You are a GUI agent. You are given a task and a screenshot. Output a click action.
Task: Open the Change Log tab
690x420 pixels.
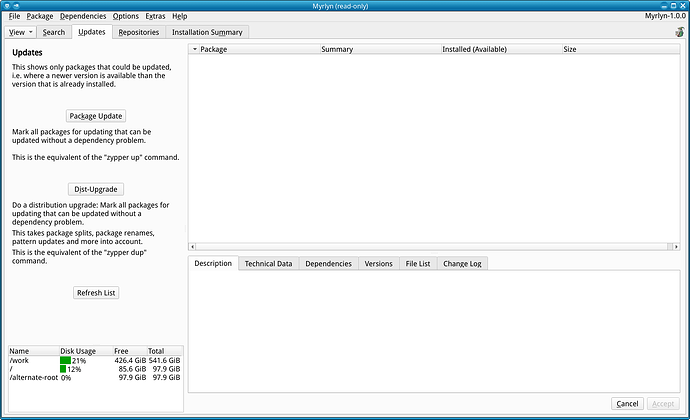[x=462, y=264]
